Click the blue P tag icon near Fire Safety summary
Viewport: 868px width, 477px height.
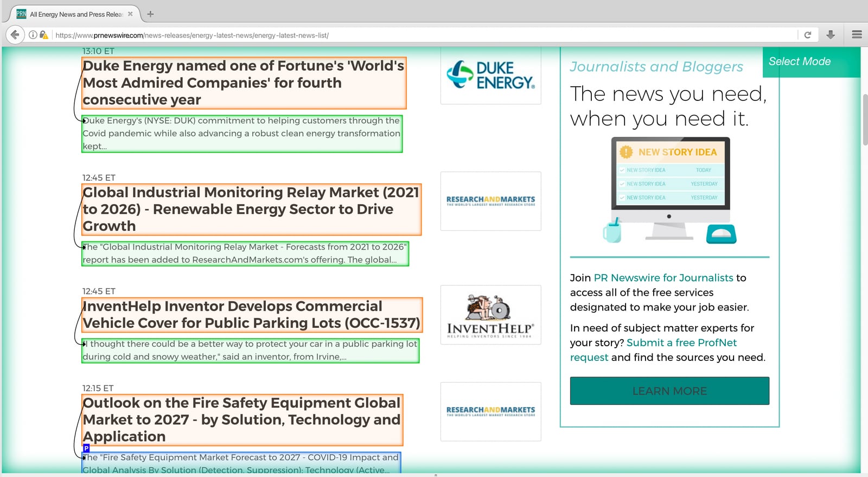pos(86,448)
